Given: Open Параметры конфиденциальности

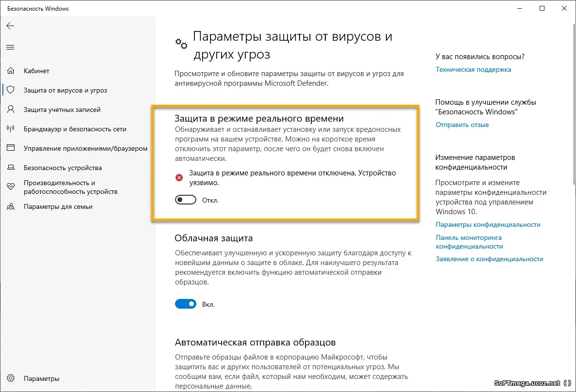Looking at the screenshot, I should tap(488, 224).
